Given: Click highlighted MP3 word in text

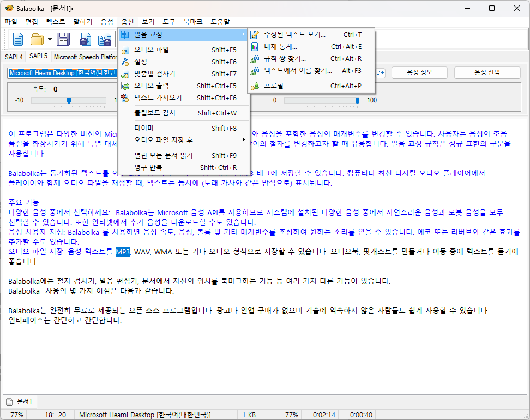Looking at the screenshot, I should point(123,252).
